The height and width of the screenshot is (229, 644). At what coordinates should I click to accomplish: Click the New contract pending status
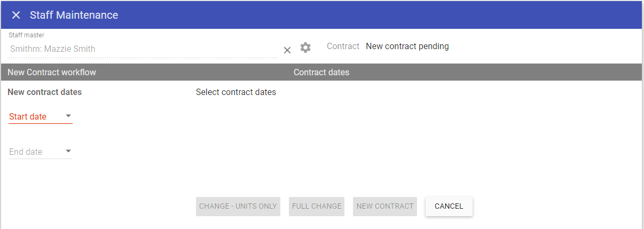407,46
